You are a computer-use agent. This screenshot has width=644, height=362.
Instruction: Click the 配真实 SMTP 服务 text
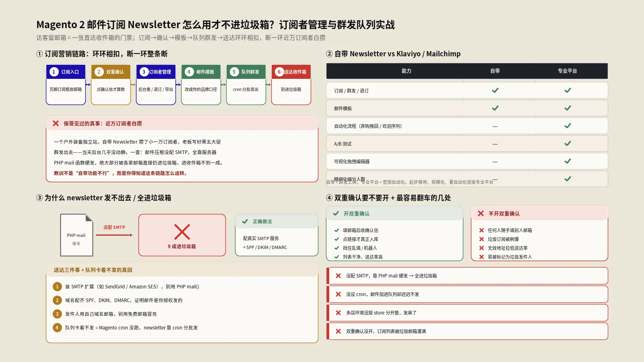(x=261, y=239)
